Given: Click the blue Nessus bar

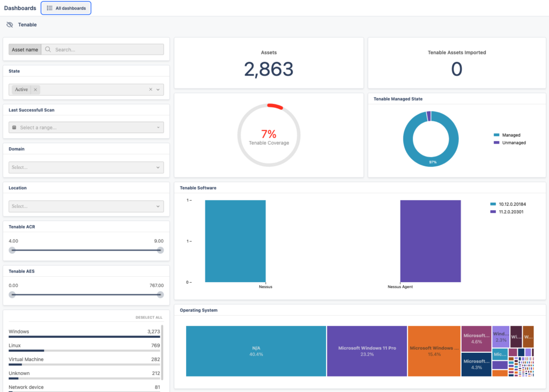Looking at the screenshot, I should pyautogui.click(x=235, y=241).
